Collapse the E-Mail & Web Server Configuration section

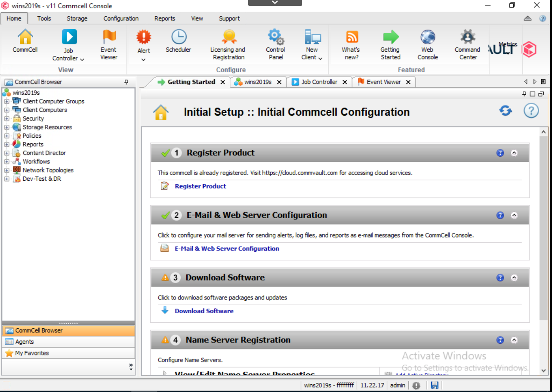pos(514,215)
